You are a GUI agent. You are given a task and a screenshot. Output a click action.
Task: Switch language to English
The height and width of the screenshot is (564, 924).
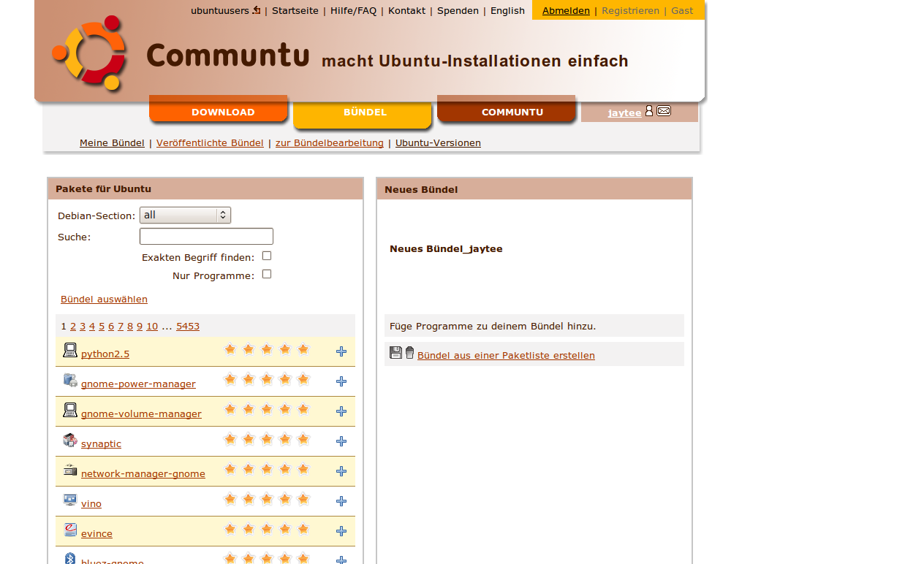pyautogui.click(x=507, y=10)
